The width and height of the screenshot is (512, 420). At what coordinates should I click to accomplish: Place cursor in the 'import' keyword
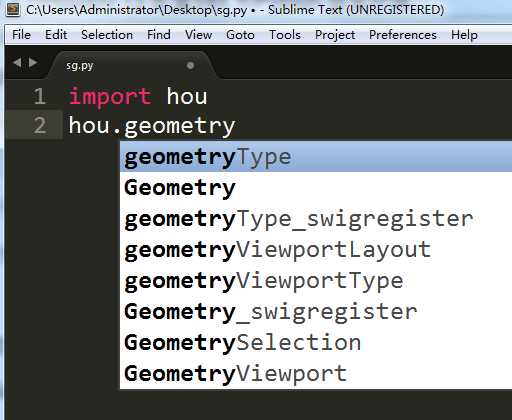(x=110, y=97)
